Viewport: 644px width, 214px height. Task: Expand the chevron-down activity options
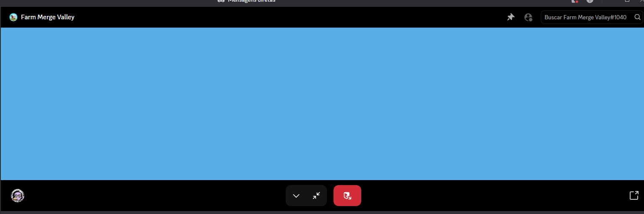[x=296, y=196]
